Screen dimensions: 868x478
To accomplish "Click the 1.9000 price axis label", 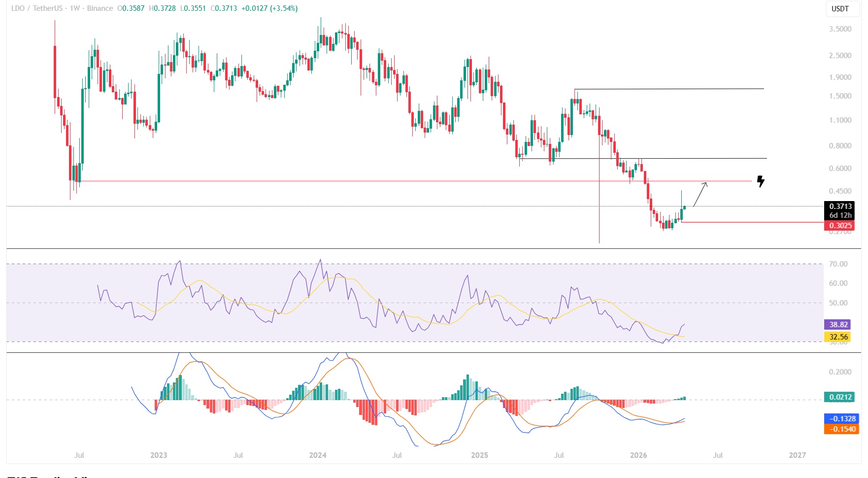I will click(840, 77).
